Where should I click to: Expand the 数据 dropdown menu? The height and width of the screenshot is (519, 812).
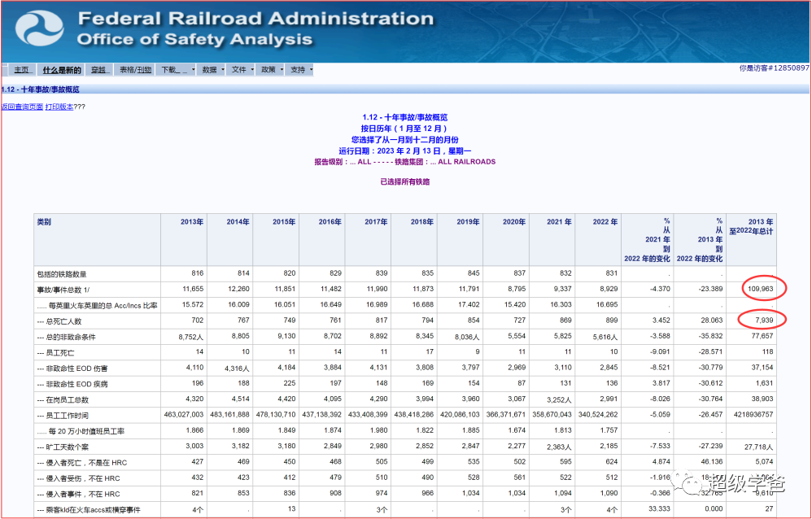pos(212,69)
